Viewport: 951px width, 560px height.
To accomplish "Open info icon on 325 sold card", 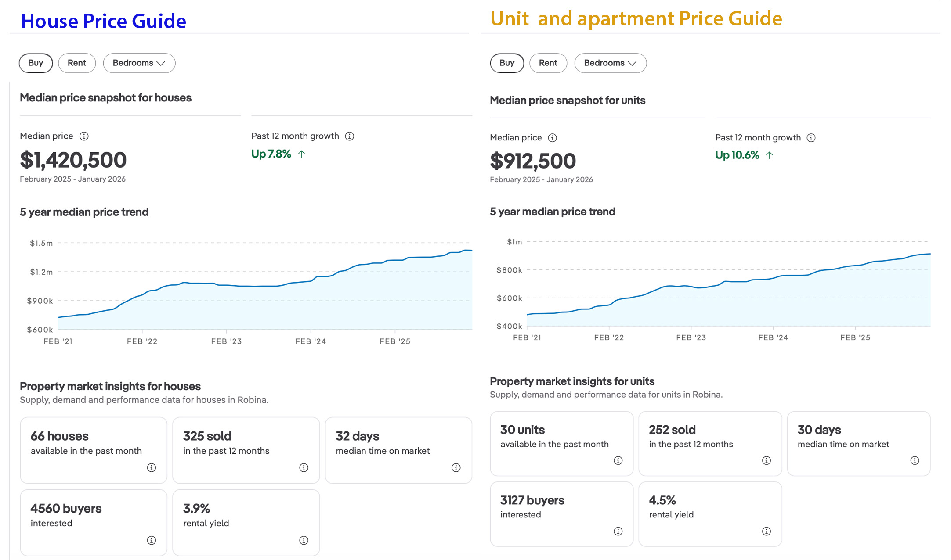I will (304, 467).
